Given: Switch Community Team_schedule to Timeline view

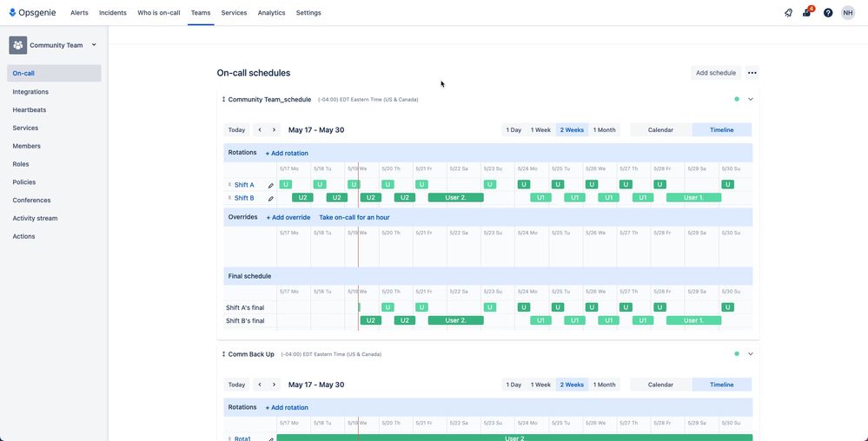Looking at the screenshot, I should pos(721,130).
